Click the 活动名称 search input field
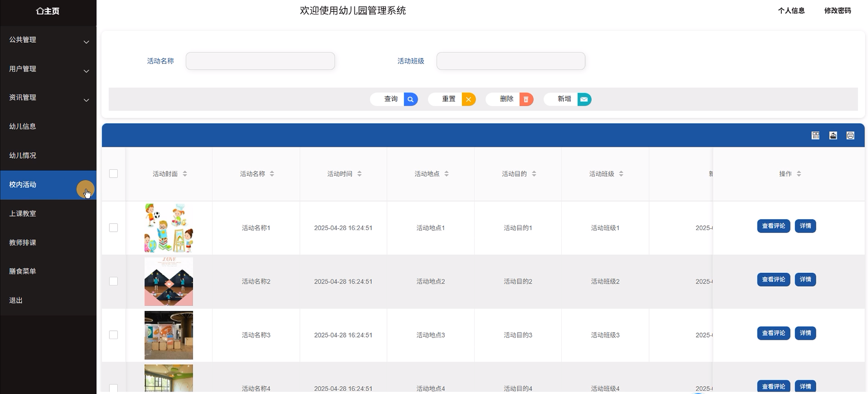 click(260, 61)
